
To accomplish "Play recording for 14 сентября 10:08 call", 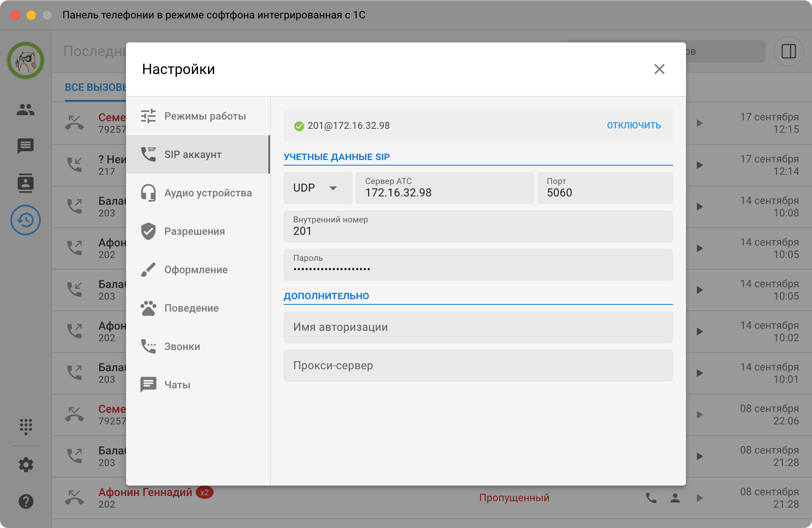I will [700, 206].
